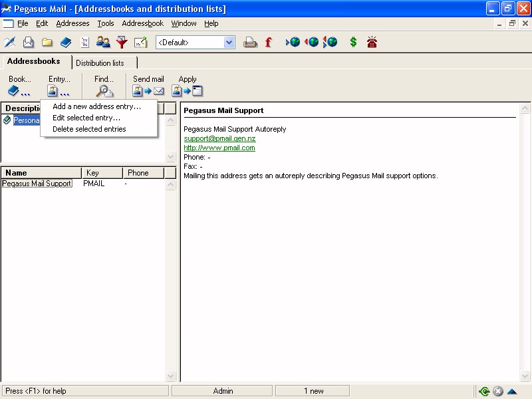
Task: Minimize the inner document window
Action: pyautogui.click(x=499, y=23)
